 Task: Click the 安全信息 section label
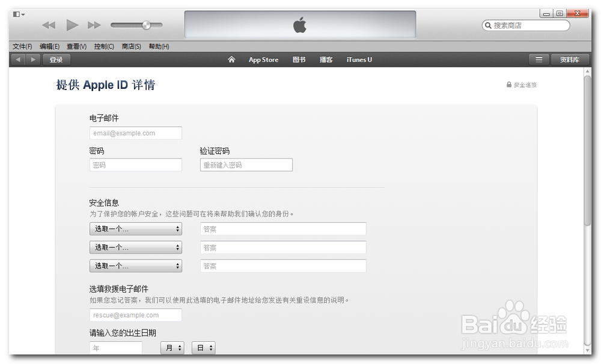(x=104, y=202)
